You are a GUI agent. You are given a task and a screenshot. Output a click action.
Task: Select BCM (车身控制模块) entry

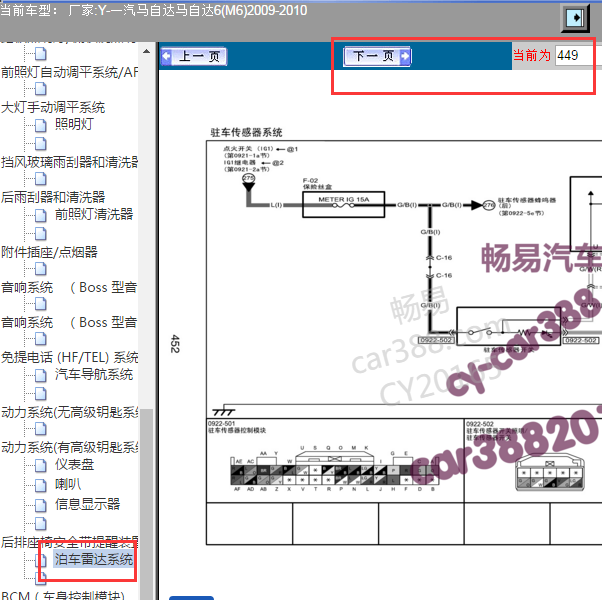point(63,595)
